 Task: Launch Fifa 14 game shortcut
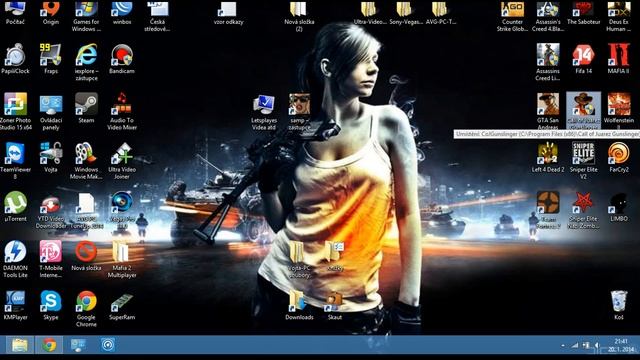click(x=583, y=59)
